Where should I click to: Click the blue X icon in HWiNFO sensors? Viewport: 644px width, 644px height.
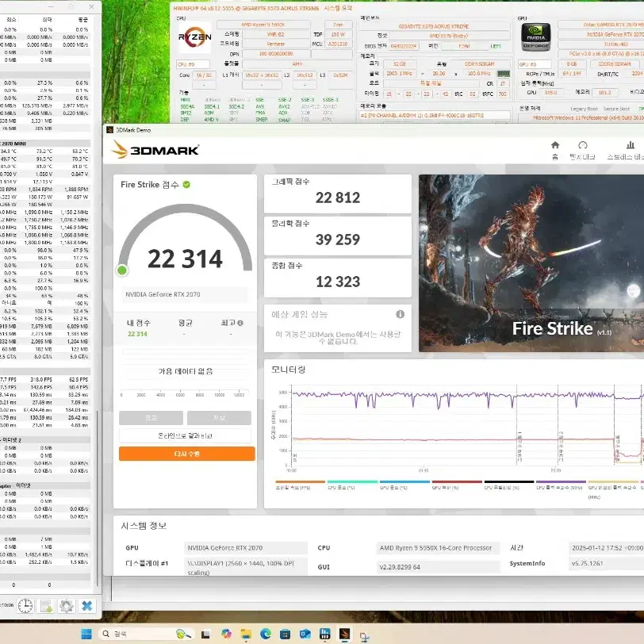point(86,606)
